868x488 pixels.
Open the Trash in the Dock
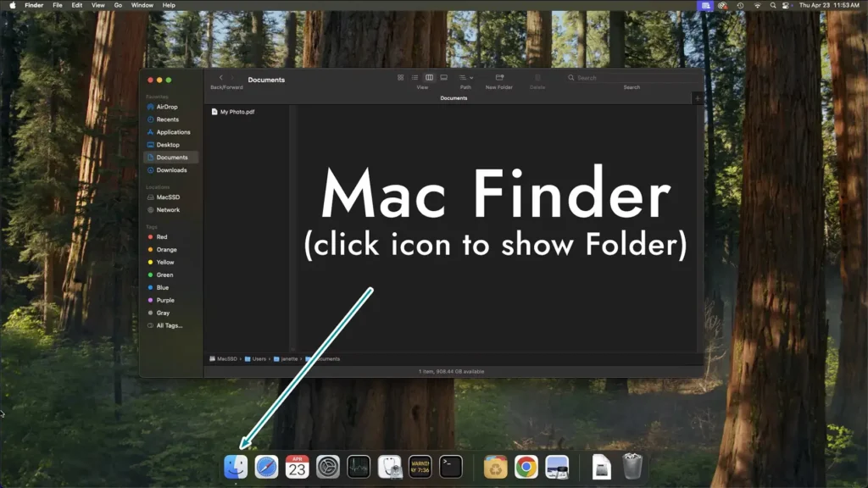(630, 466)
